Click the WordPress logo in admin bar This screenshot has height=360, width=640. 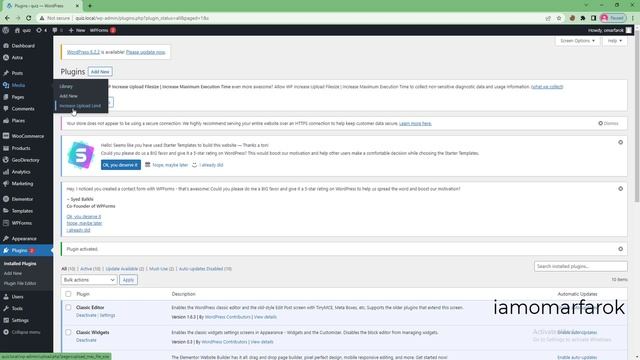[x=6, y=30]
